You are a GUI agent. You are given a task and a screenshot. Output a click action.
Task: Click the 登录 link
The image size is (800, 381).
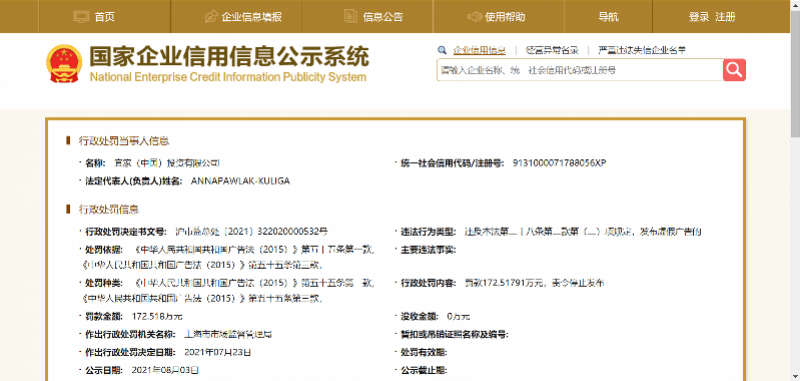(x=699, y=16)
